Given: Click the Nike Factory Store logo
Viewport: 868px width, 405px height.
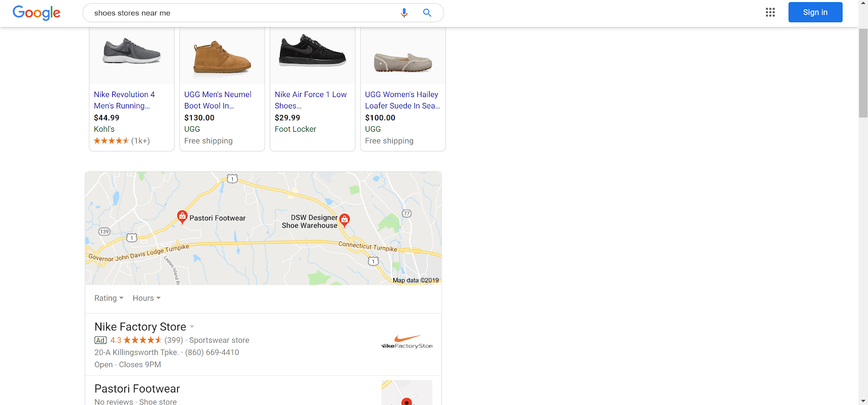Looking at the screenshot, I should [x=407, y=342].
